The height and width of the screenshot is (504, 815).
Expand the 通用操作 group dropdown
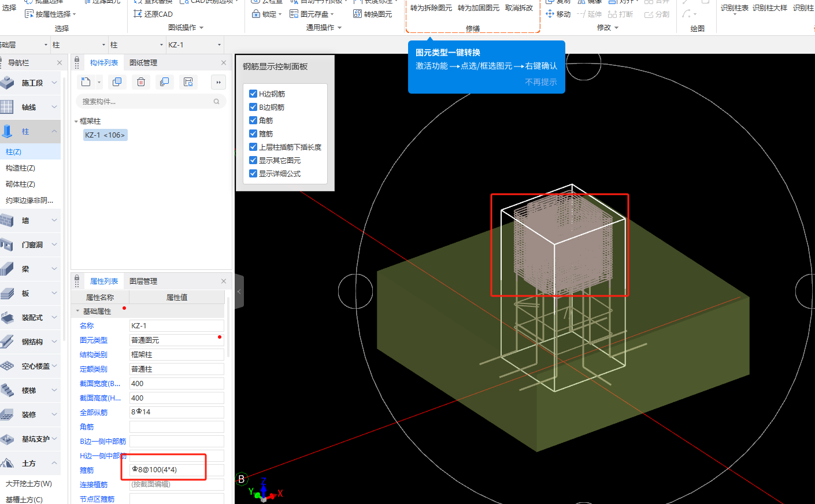click(339, 28)
